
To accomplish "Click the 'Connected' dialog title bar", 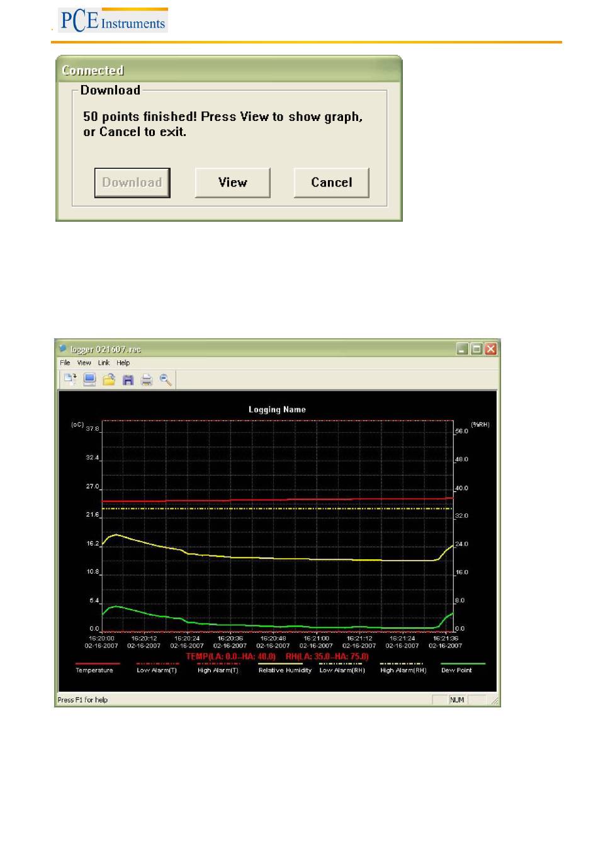I will [228, 69].
